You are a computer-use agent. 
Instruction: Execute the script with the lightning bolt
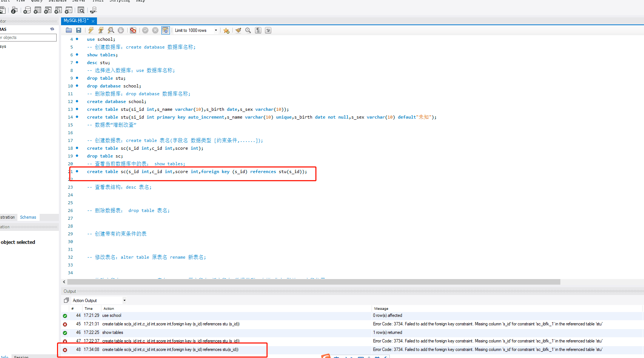[x=91, y=30]
